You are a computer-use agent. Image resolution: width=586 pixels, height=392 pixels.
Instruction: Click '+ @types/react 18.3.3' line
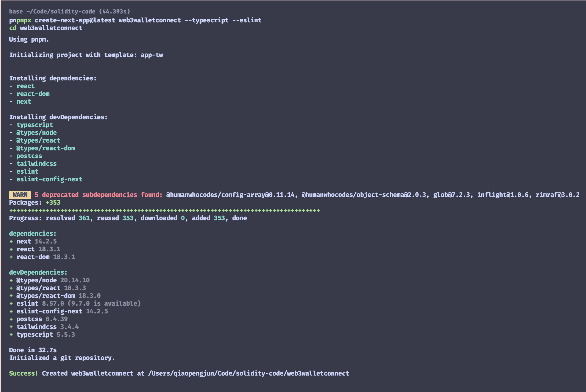coord(48,288)
